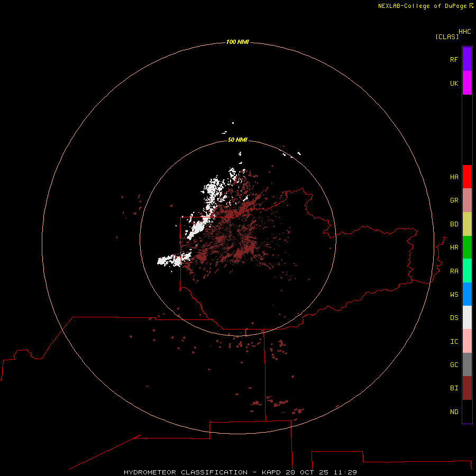Click the WS legend label

tap(454, 294)
